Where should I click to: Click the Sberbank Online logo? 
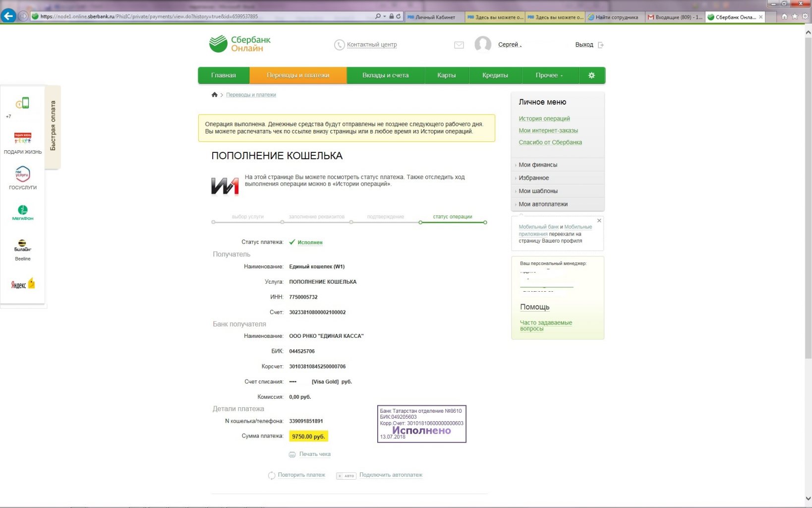[x=240, y=44]
